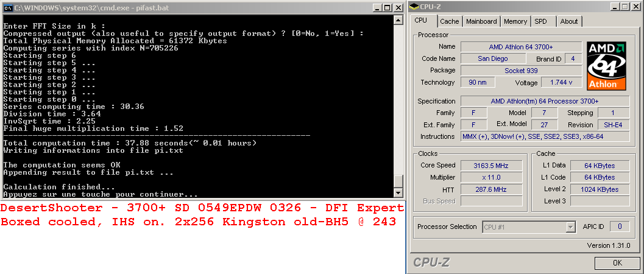
Task: Click the Code Name value San Diego
Action: (x=493, y=58)
